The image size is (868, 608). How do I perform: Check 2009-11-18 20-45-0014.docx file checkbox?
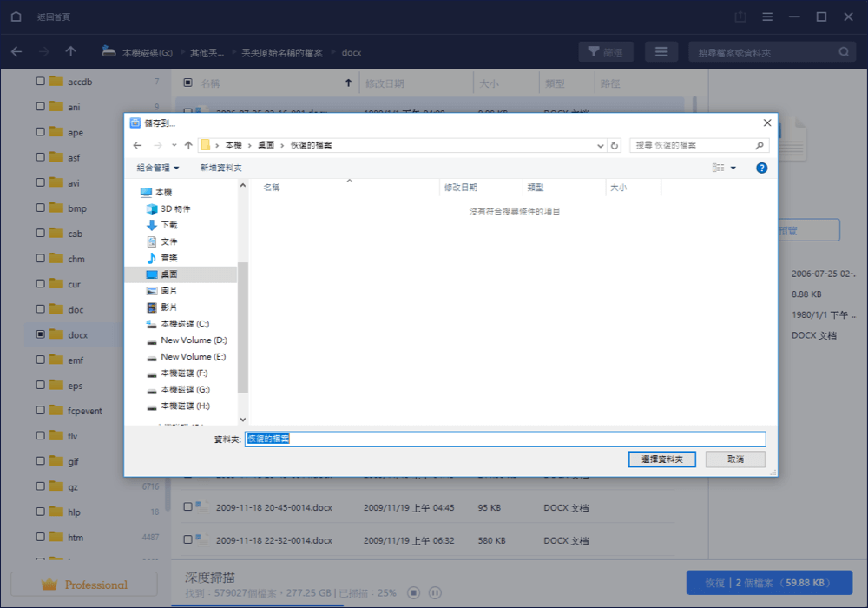(187, 506)
